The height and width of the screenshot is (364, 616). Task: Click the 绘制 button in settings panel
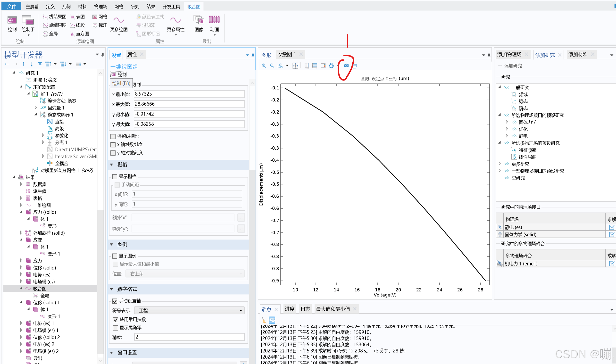pyautogui.click(x=119, y=74)
